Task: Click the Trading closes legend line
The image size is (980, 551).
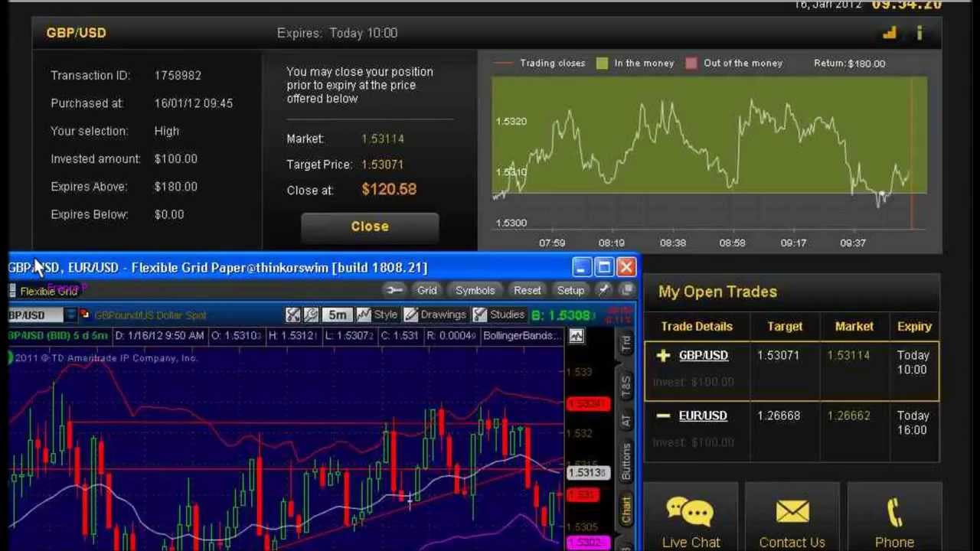Action: pos(503,63)
